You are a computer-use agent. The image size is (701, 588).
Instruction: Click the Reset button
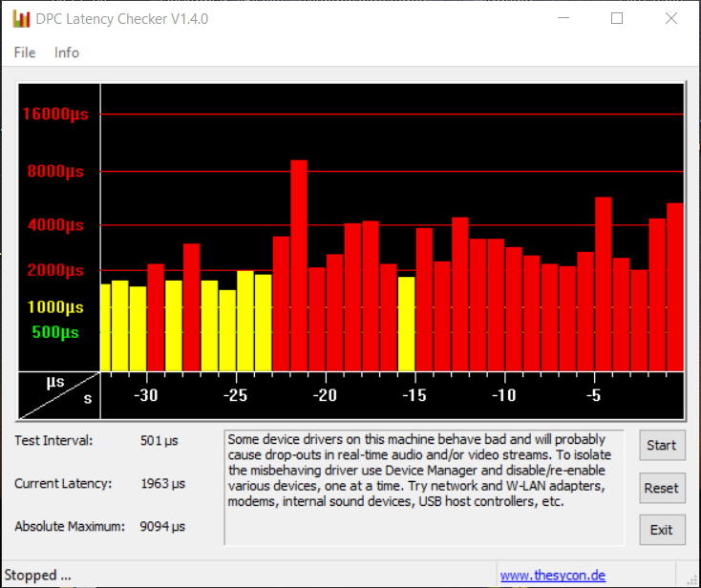click(x=662, y=488)
